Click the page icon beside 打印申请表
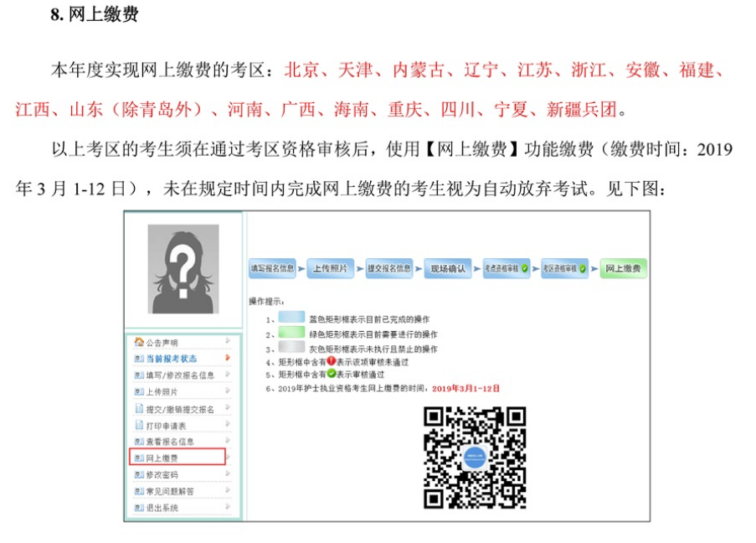756x543 pixels. click(x=140, y=425)
